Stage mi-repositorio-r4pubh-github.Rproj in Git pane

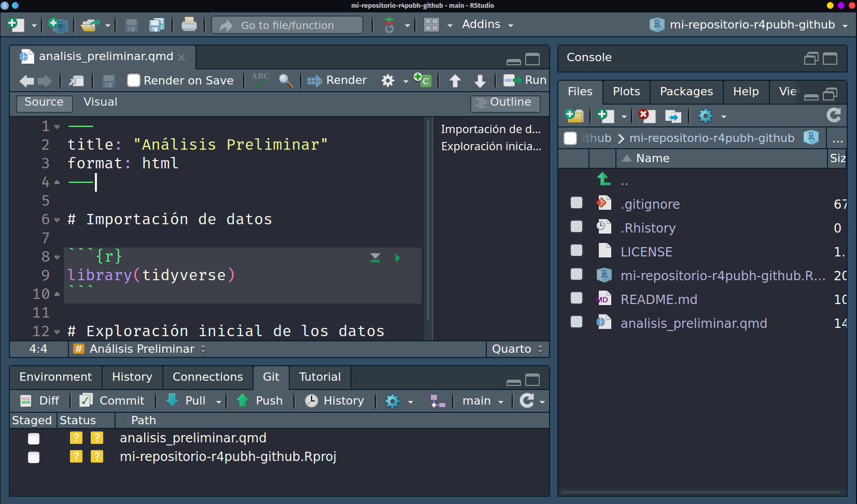click(x=34, y=457)
